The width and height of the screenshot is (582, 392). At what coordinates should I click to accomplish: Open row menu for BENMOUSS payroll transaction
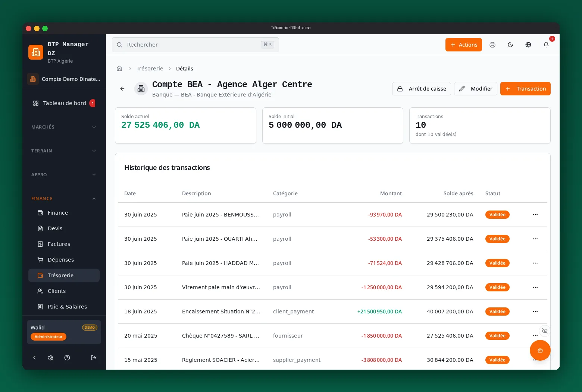[535, 215]
